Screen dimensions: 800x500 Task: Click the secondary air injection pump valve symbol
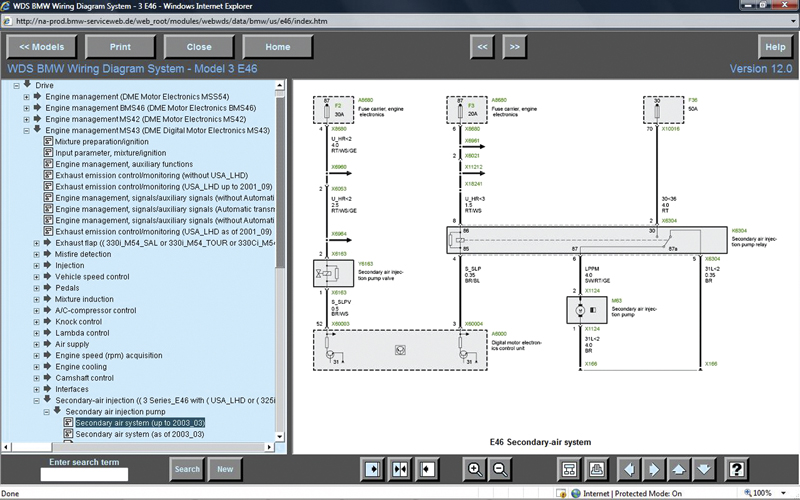(x=333, y=273)
